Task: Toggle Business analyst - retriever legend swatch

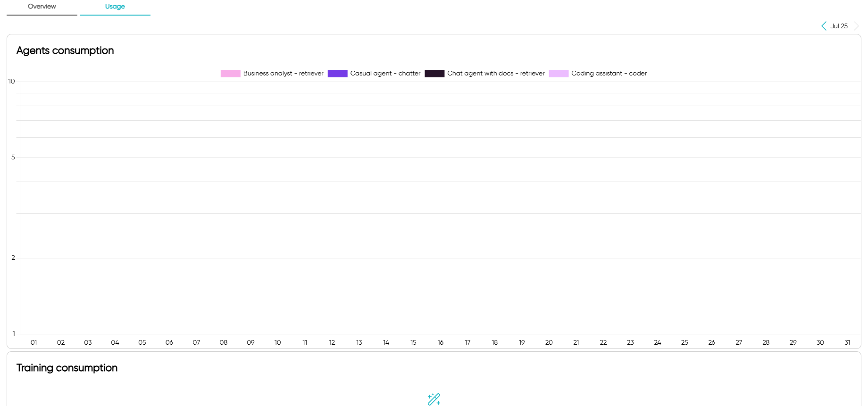Action: [x=230, y=74]
